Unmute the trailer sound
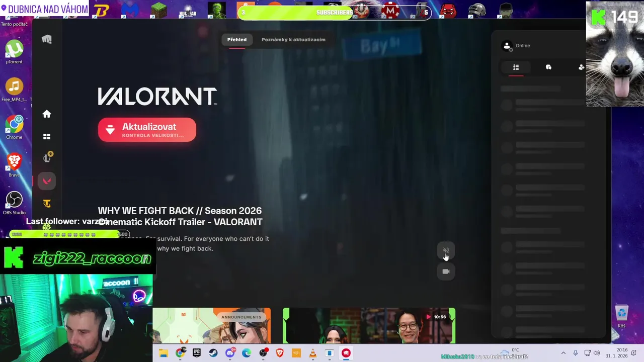Image resolution: width=644 pixels, height=362 pixels. coord(446,250)
